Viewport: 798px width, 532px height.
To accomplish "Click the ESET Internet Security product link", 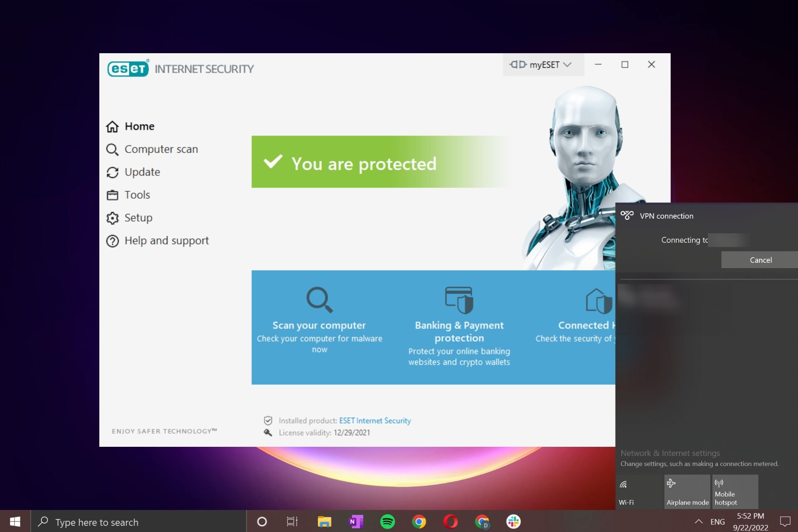I will [375, 421].
